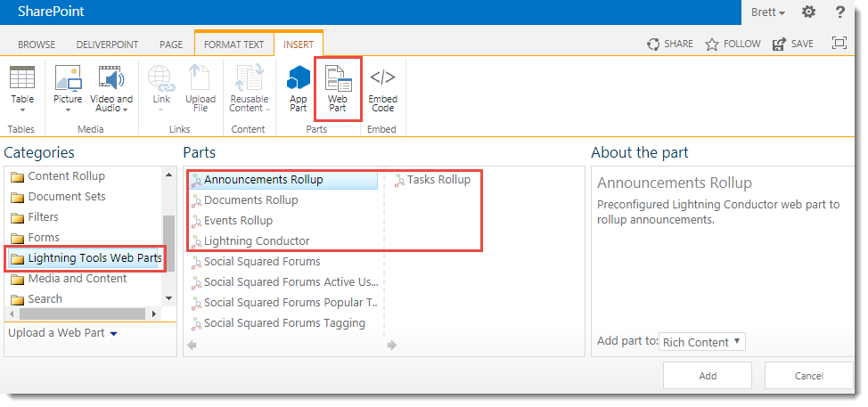Screen dimensions: 868x407
Task: Open the Browse tab
Action: tap(37, 45)
